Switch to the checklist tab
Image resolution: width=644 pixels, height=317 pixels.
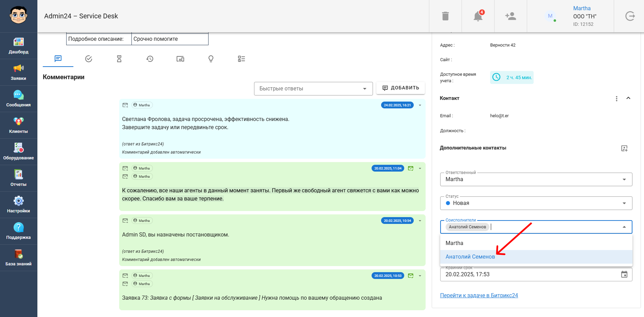click(241, 59)
